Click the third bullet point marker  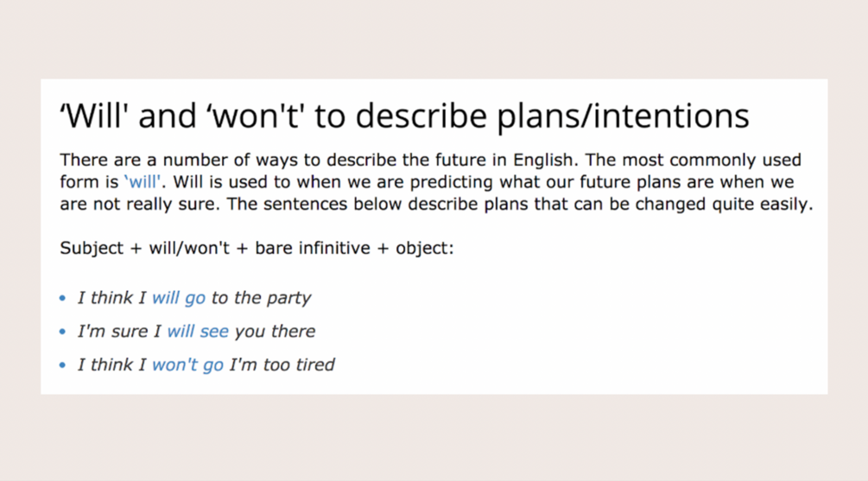pos(62,365)
